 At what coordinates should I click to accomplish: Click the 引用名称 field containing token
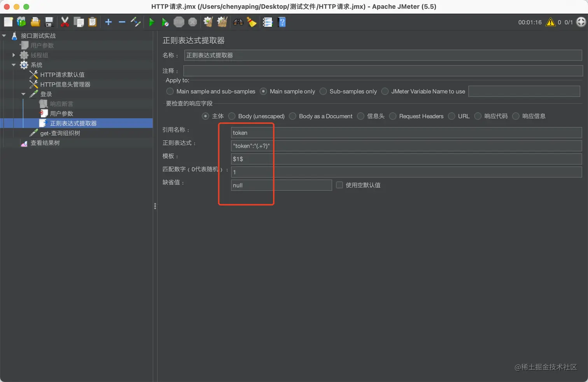406,133
